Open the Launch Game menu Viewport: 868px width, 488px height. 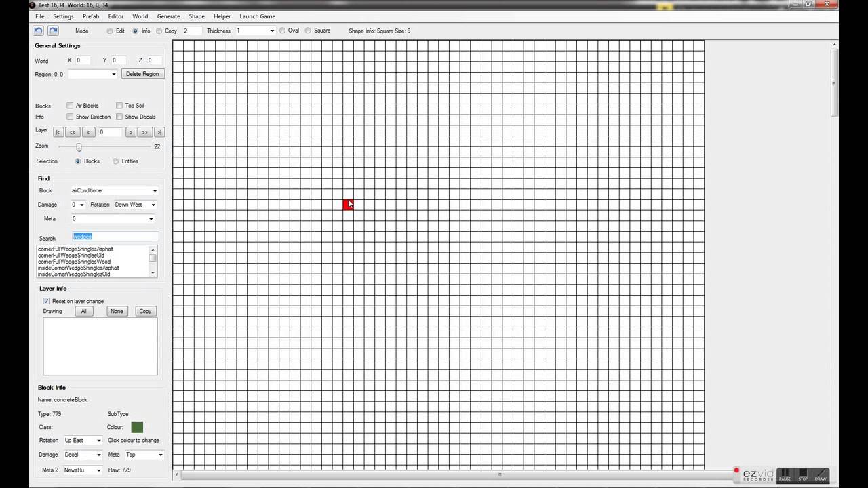point(257,16)
